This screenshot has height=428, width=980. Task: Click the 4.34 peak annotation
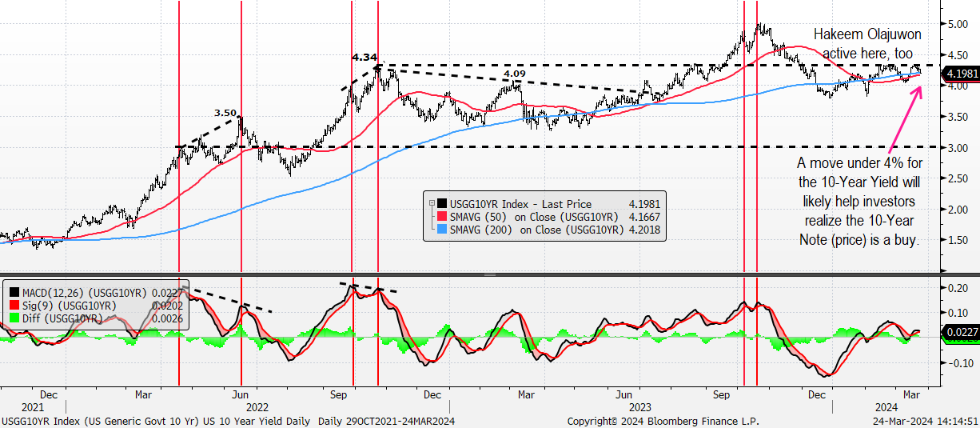coord(364,58)
